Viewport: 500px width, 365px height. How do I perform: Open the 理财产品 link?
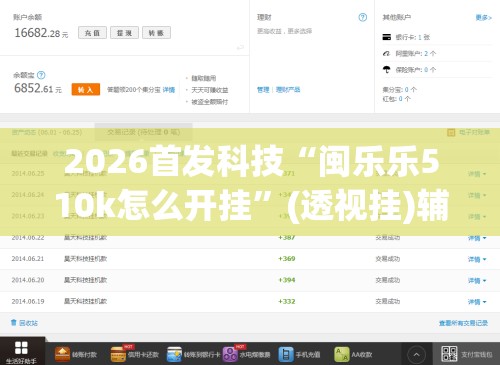[x=288, y=90]
